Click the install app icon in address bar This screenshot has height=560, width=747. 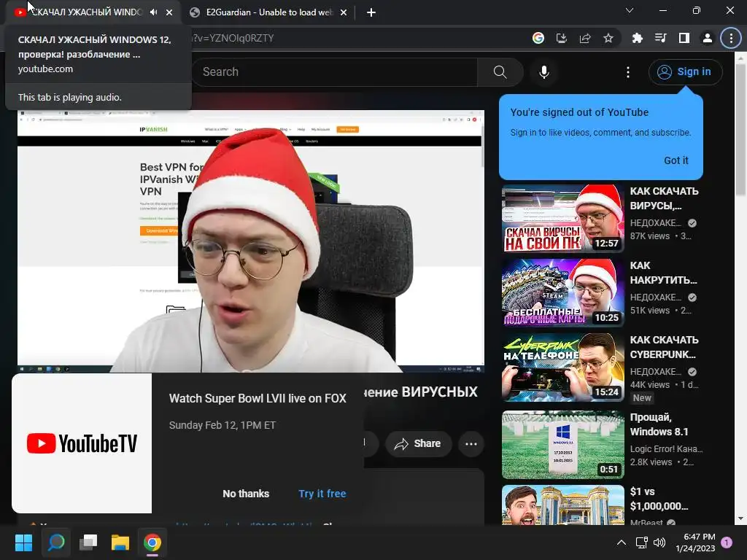(562, 38)
